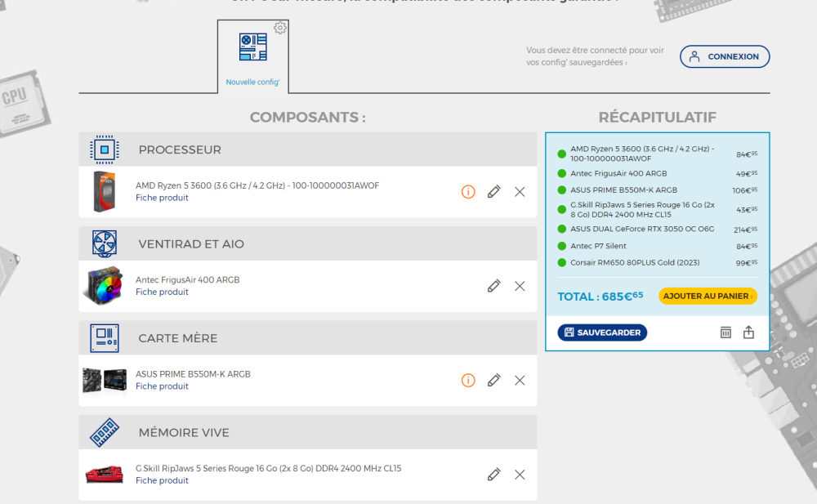The image size is (817, 504).
Task: Click the VENTIRAD ET AIO section header
Action: click(x=307, y=243)
